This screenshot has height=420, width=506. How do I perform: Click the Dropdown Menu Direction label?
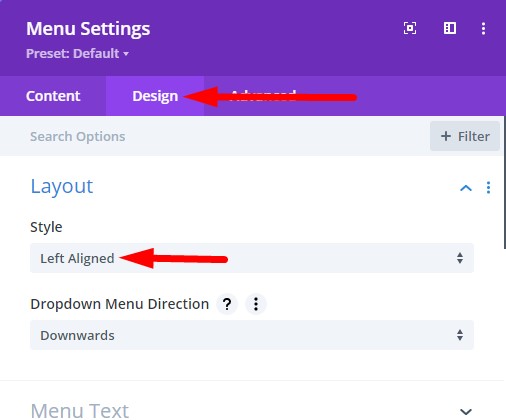(x=120, y=304)
